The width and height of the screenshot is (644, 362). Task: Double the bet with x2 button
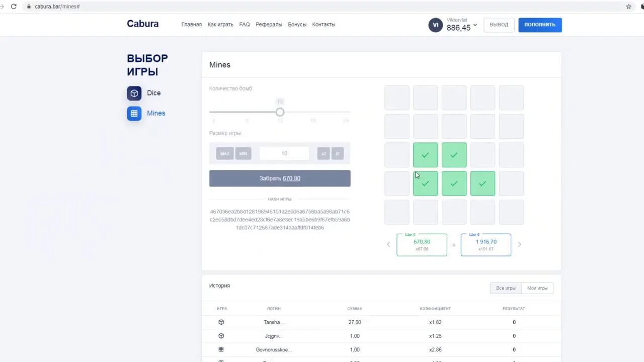coord(324,153)
